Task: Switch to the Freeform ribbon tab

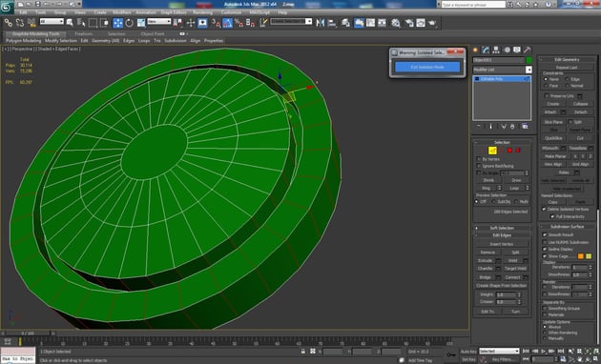Action: coord(84,33)
